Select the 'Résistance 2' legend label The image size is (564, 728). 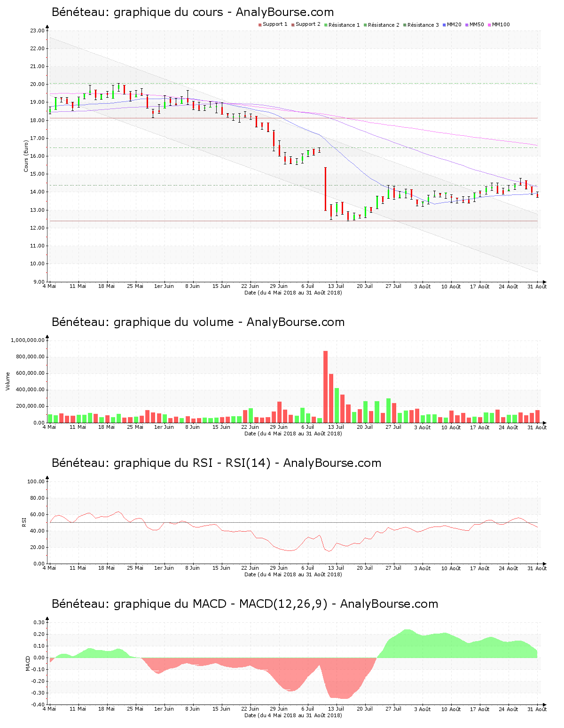pos(384,25)
